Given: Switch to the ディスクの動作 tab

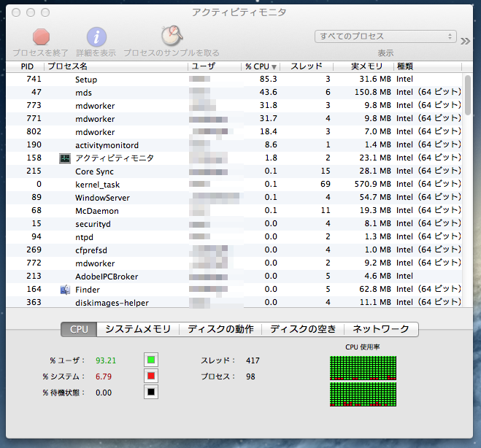Looking at the screenshot, I should pos(220,329).
